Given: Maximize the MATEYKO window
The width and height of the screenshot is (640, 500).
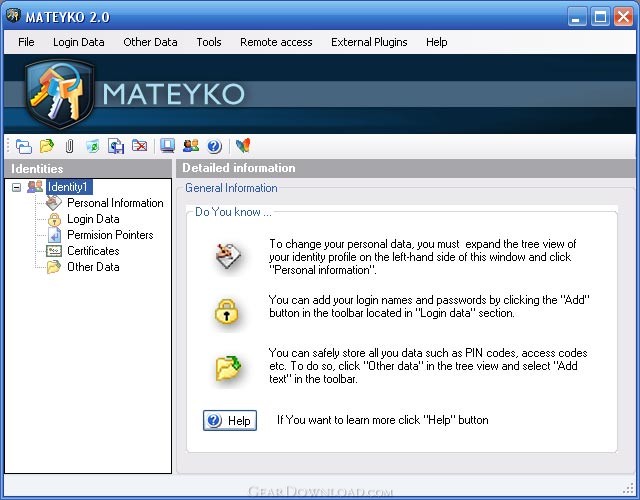Looking at the screenshot, I should 600,17.
